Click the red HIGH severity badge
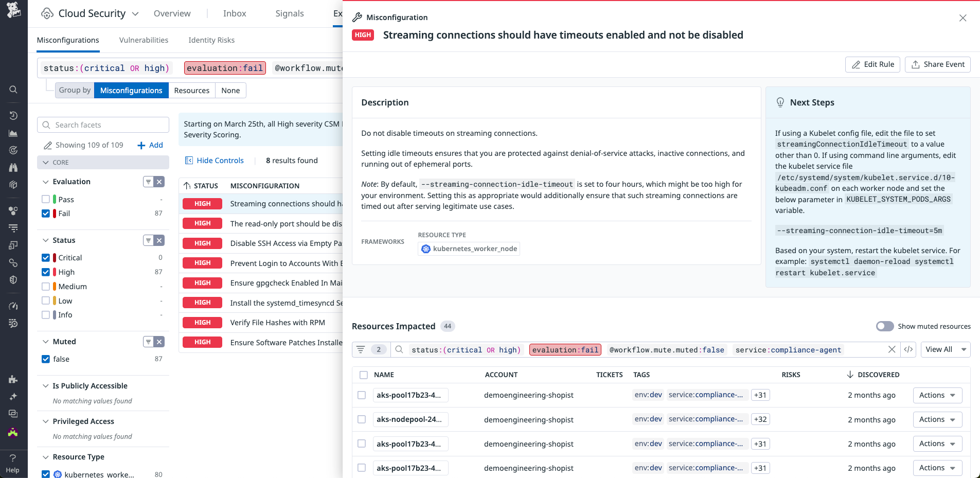This screenshot has height=478, width=980. pyautogui.click(x=363, y=35)
